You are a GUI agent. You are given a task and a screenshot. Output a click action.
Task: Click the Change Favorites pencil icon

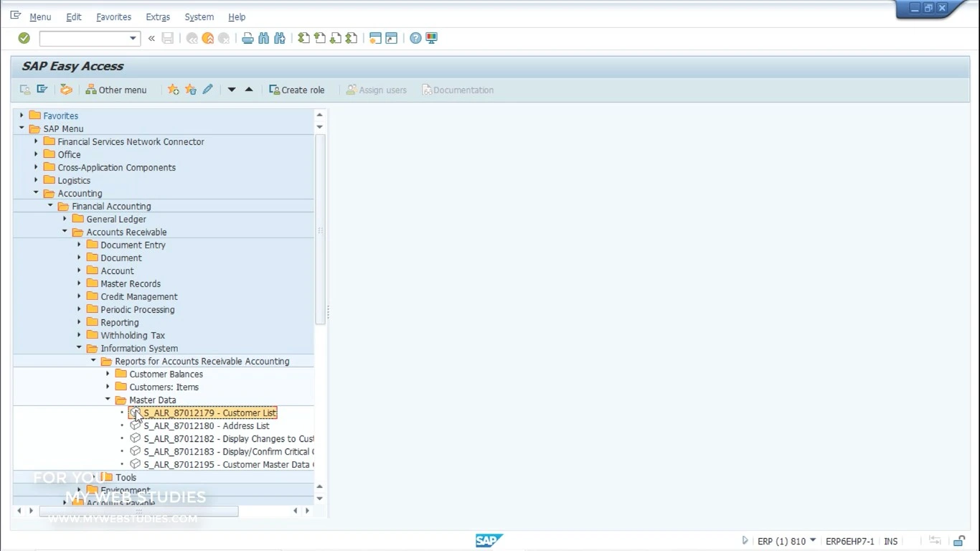coord(207,90)
